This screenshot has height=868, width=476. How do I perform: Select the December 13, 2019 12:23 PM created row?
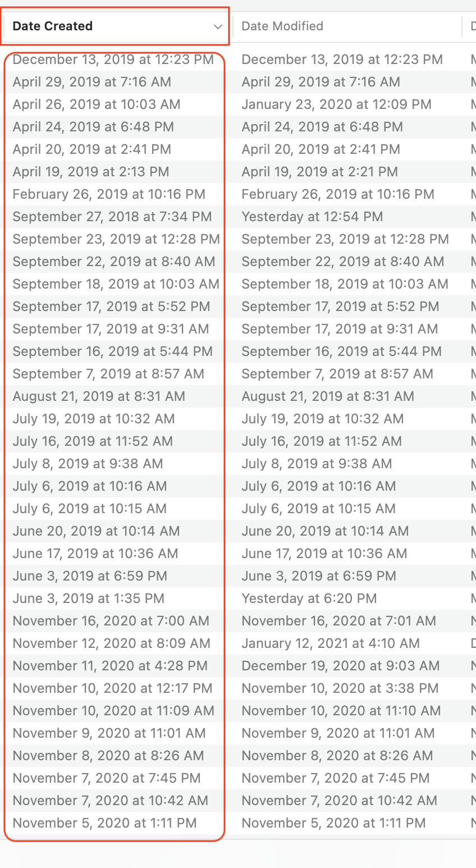pos(113,60)
